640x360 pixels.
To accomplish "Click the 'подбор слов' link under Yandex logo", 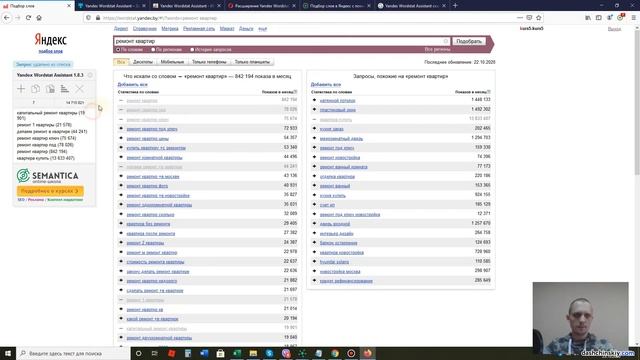I will coord(51,51).
